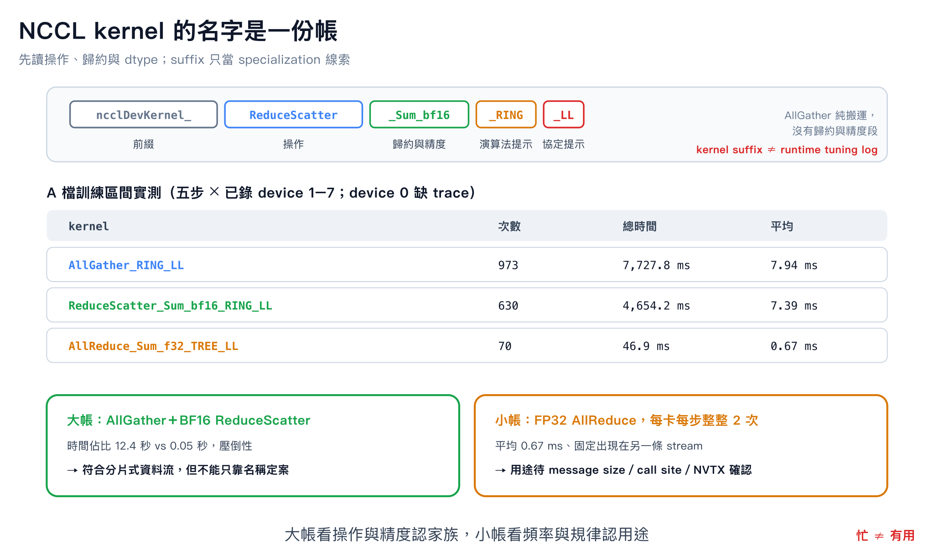Click the green _Sum_bf16 chip
The height and width of the screenshot is (560, 934).
419,114
